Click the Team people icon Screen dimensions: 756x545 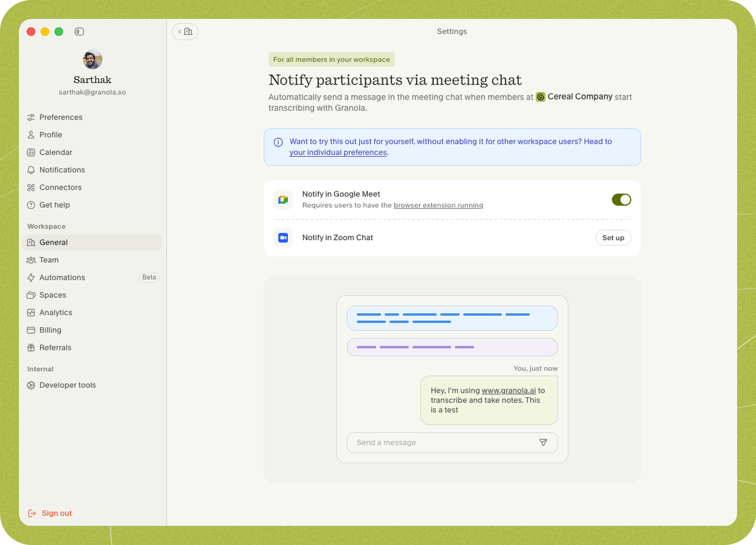point(31,260)
